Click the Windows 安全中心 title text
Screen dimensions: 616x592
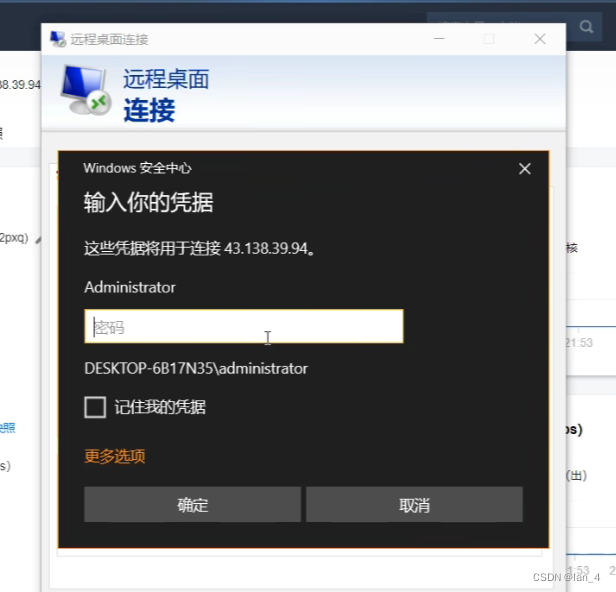pos(137,168)
